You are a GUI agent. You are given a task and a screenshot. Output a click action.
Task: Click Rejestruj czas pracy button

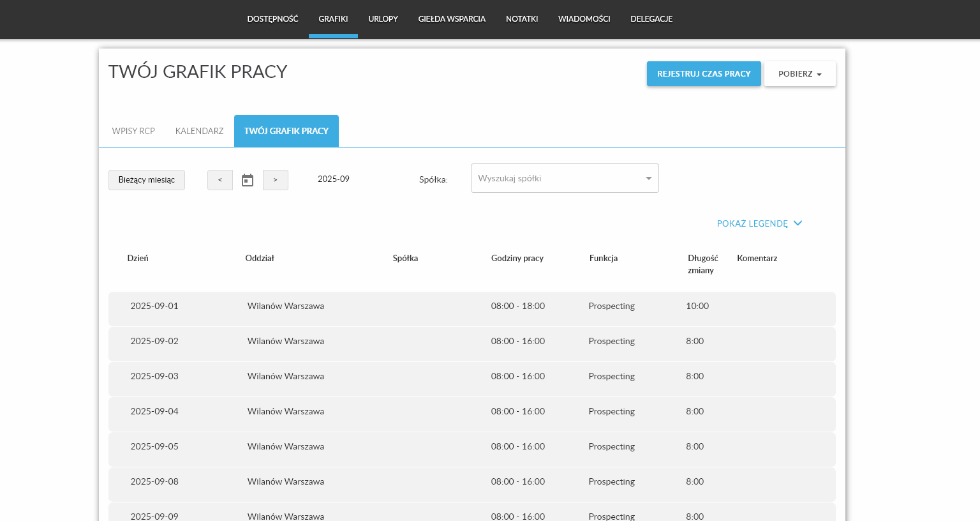coord(703,74)
